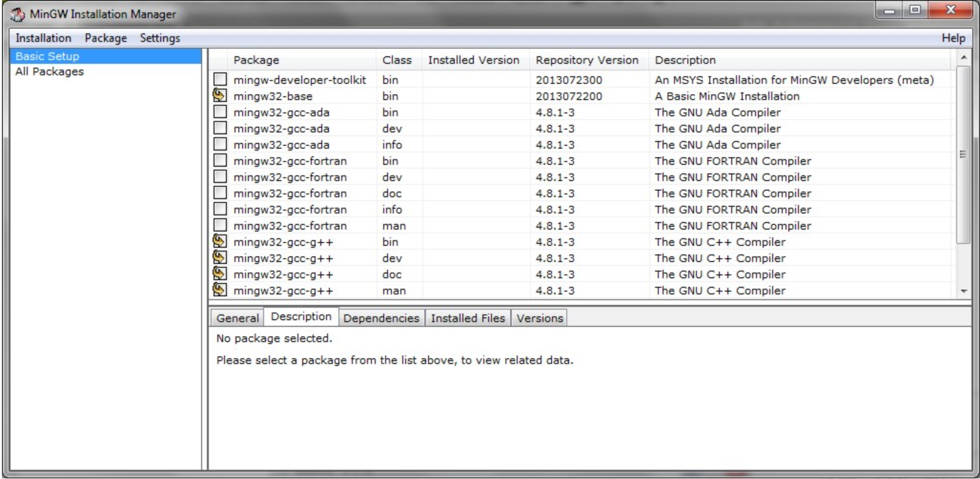Open the Installation menu

tap(43, 38)
